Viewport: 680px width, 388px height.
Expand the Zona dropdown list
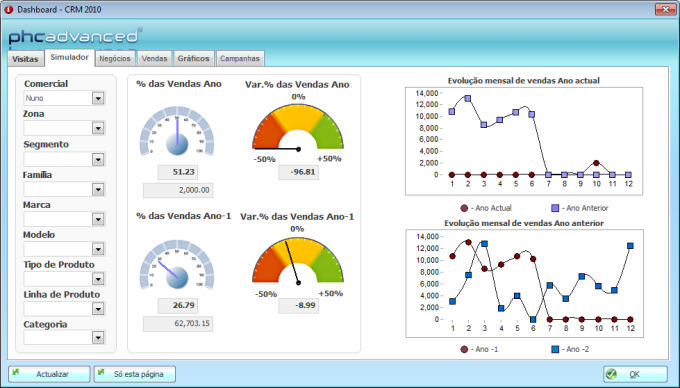(x=98, y=128)
